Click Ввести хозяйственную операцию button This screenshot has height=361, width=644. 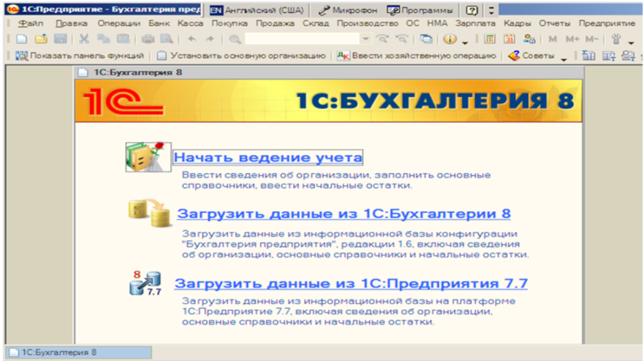click(x=416, y=56)
